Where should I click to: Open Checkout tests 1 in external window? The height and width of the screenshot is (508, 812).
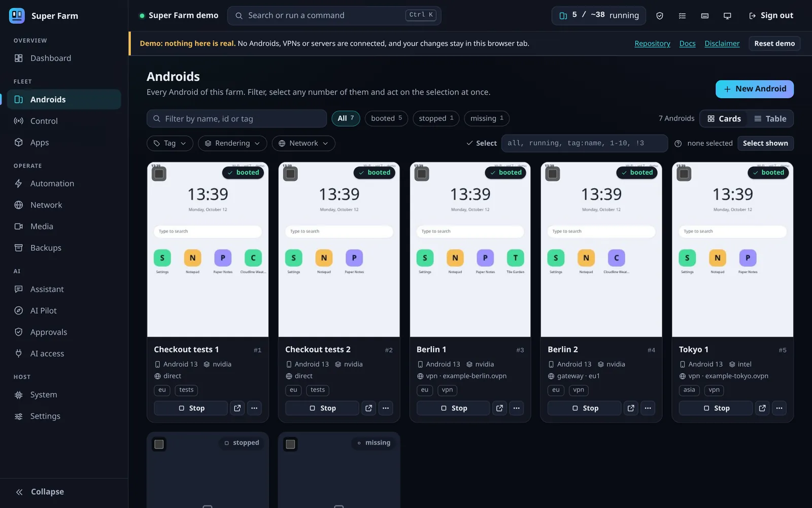238,408
